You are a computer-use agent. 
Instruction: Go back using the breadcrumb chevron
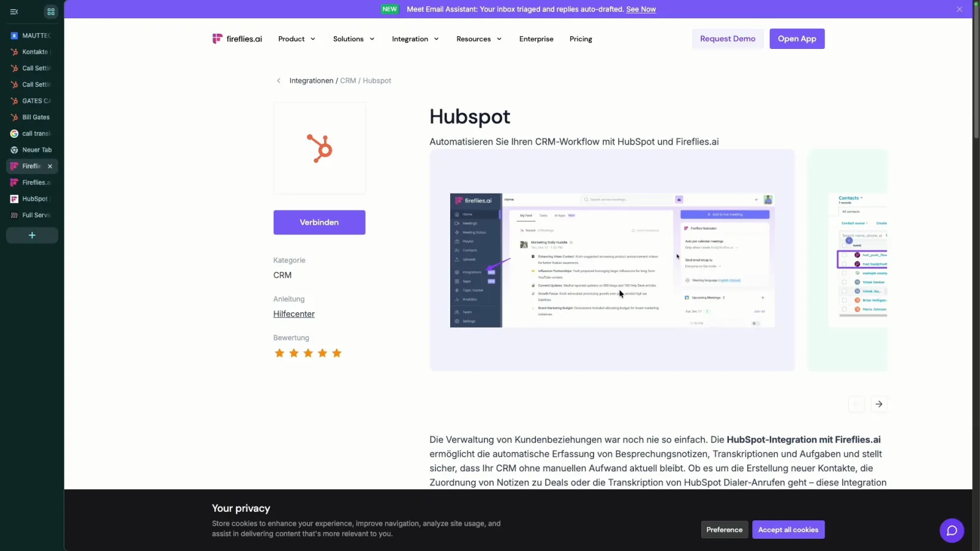[279, 81]
